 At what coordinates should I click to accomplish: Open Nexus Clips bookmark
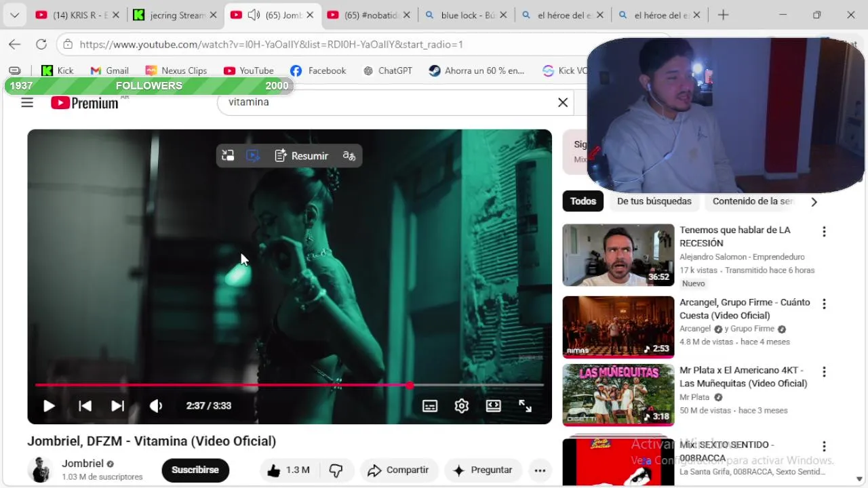pos(176,70)
